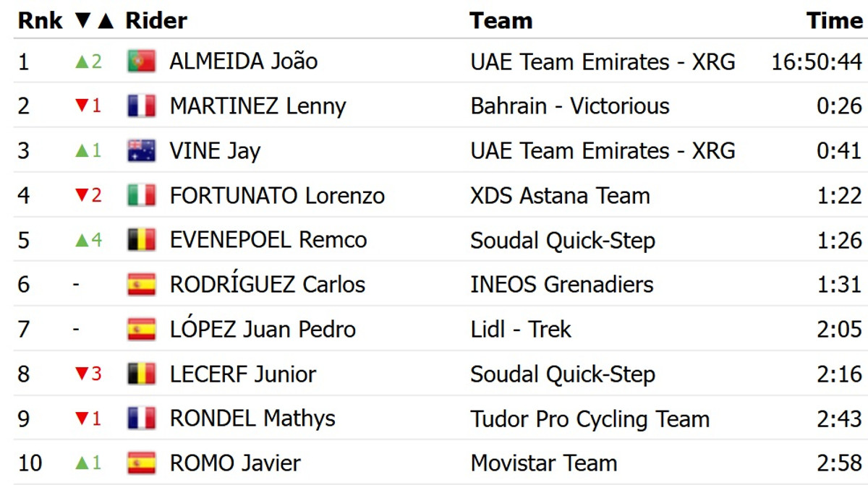868x485 pixels.
Task: Click the Portugal flag beside ALMEIDA João
Action: [142, 61]
